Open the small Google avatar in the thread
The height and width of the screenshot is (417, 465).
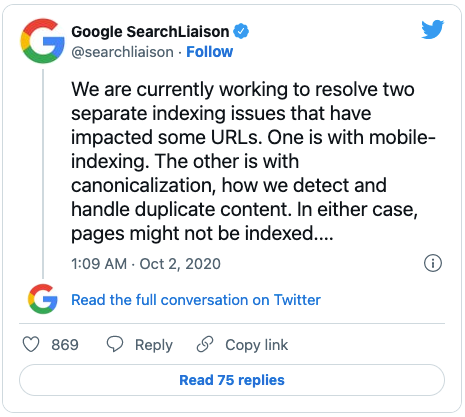43,299
